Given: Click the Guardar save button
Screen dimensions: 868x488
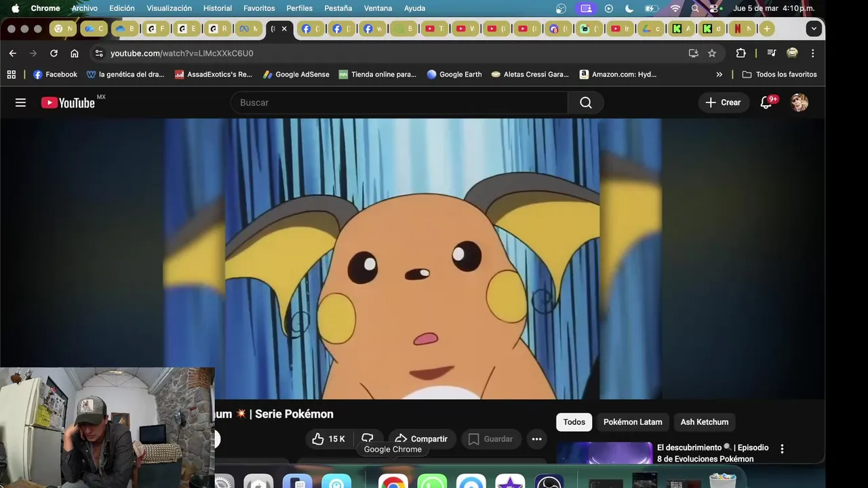Looking at the screenshot, I should click(490, 439).
